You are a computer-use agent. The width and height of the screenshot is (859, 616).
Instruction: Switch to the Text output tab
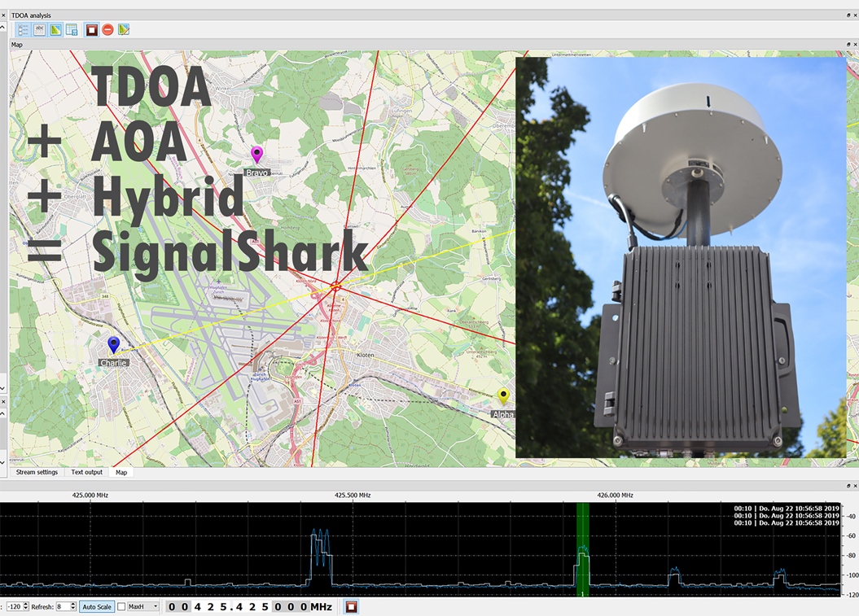click(86, 472)
